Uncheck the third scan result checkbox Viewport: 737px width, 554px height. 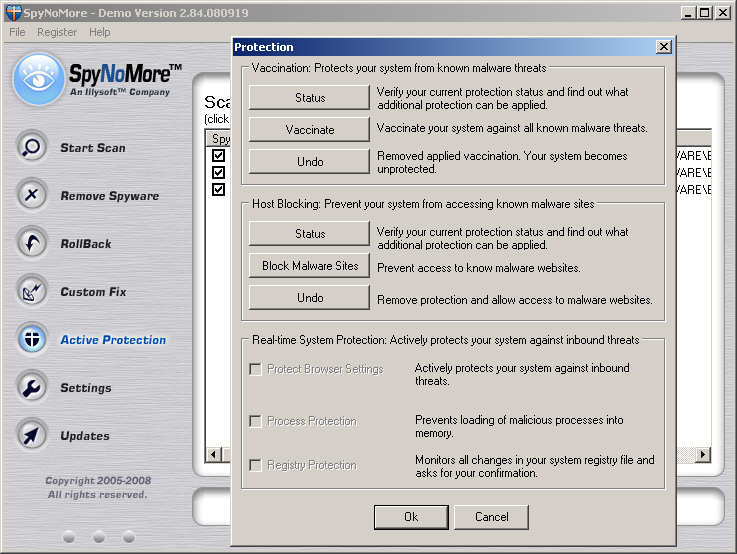[x=218, y=189]
